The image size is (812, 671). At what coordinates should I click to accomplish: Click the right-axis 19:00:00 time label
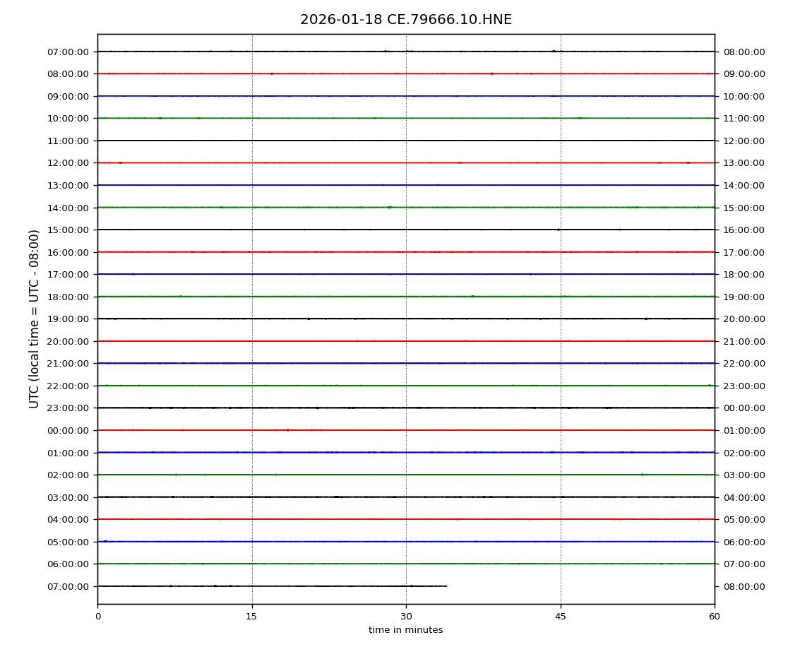744,297
